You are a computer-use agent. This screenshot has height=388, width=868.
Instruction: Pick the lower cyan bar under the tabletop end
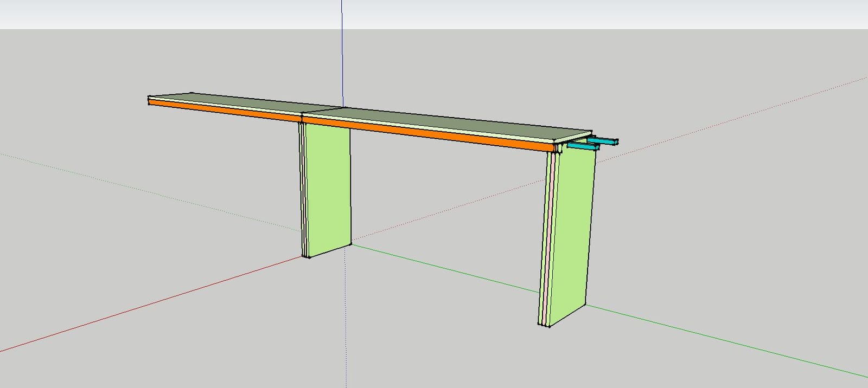[x=583, y=146]
